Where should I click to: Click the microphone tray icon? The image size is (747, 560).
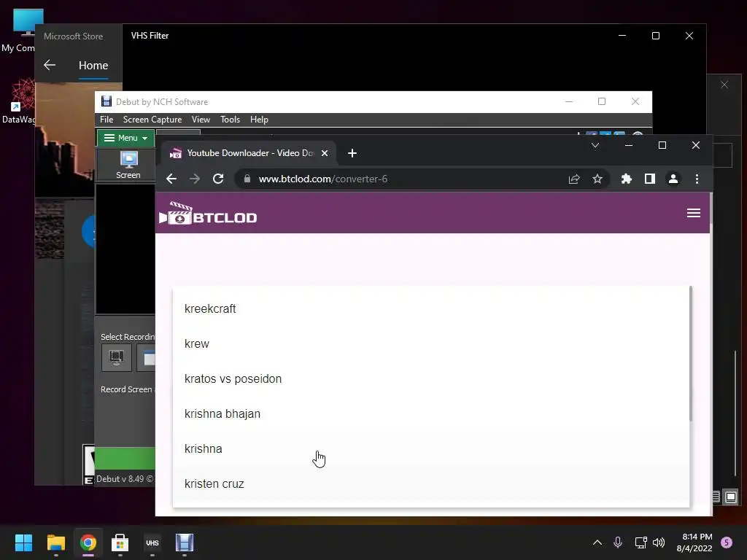(618, 542)
